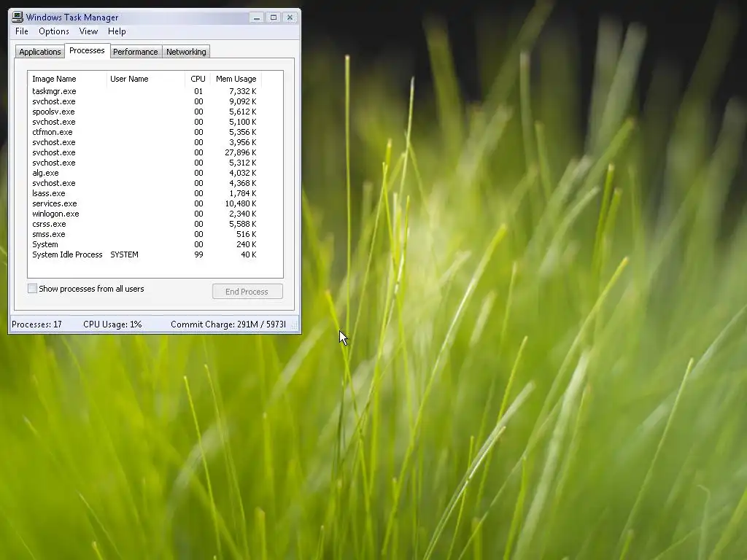Sort by Image Name column header
This screenshot has width=747, height=560.
point(67,79)
